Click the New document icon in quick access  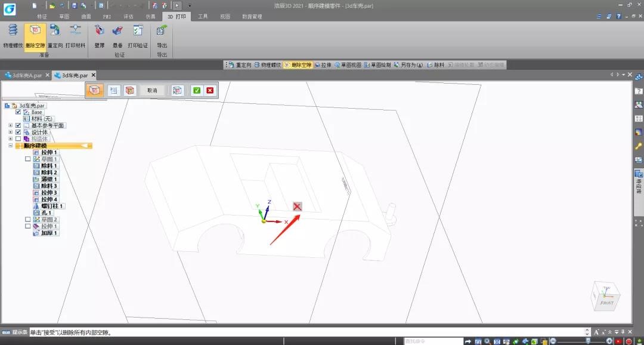pos(35,6)
